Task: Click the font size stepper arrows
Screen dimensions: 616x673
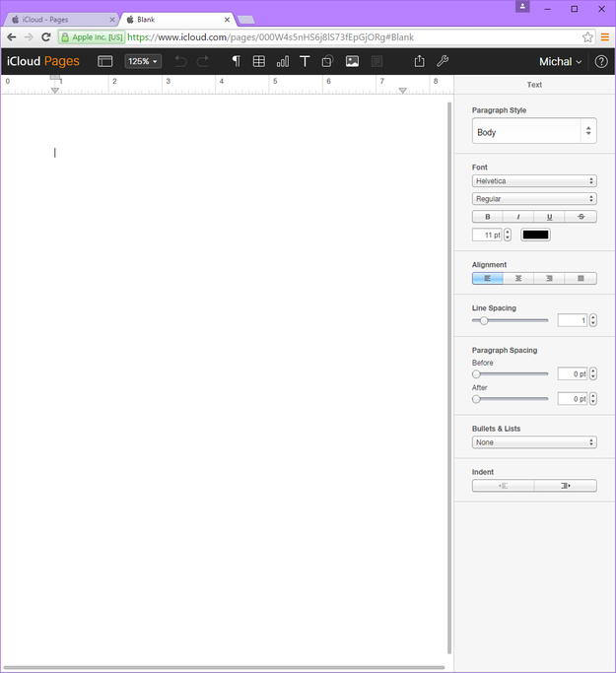Action: pos(508,235)
